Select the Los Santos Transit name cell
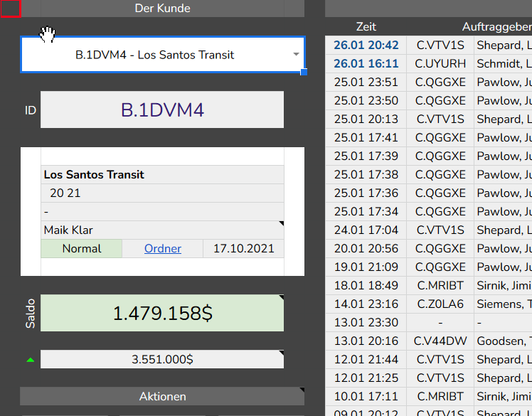The image size is (532, 416). click(162, 174)
